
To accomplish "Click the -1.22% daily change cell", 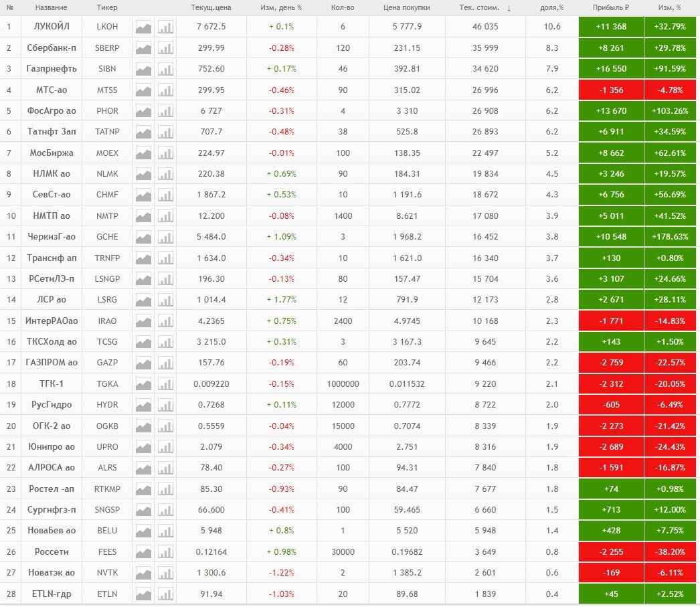I will point(281,573).
